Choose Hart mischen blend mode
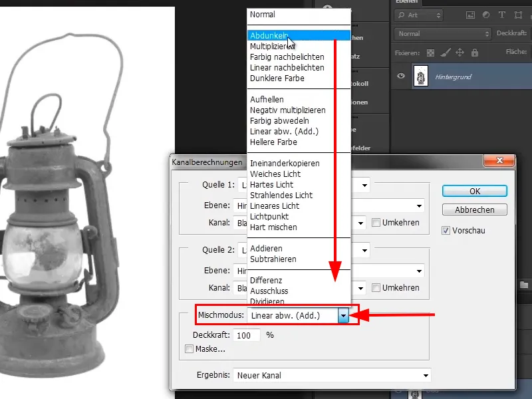Screen dimensions: 532x399 click(299, 227)
